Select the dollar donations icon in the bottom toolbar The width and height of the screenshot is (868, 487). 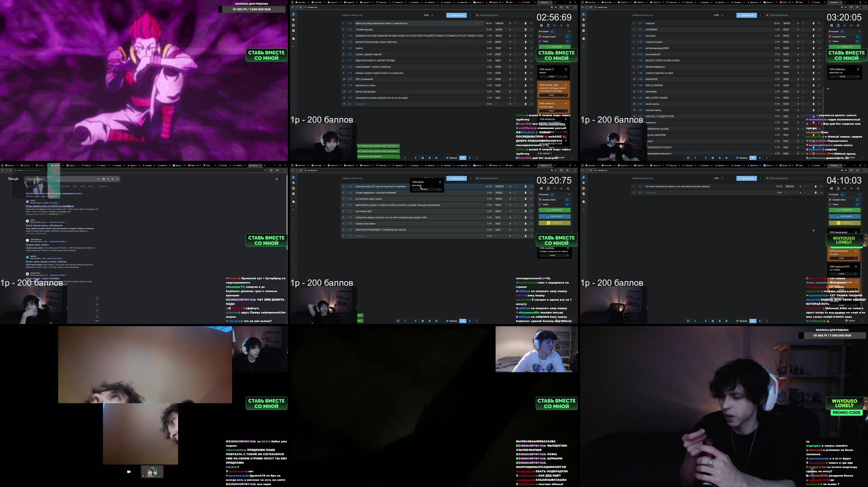pos(405,158)
